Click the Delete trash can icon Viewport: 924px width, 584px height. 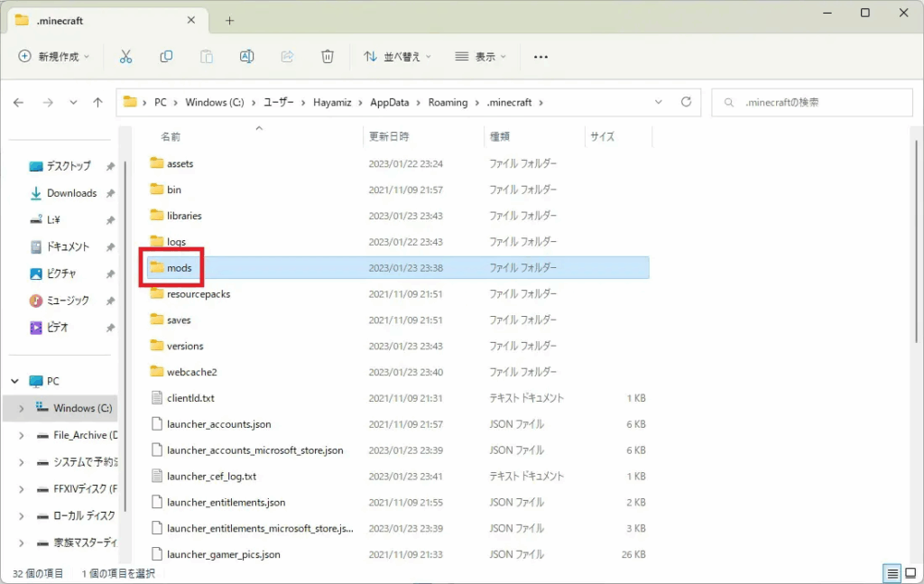[328, 56]
